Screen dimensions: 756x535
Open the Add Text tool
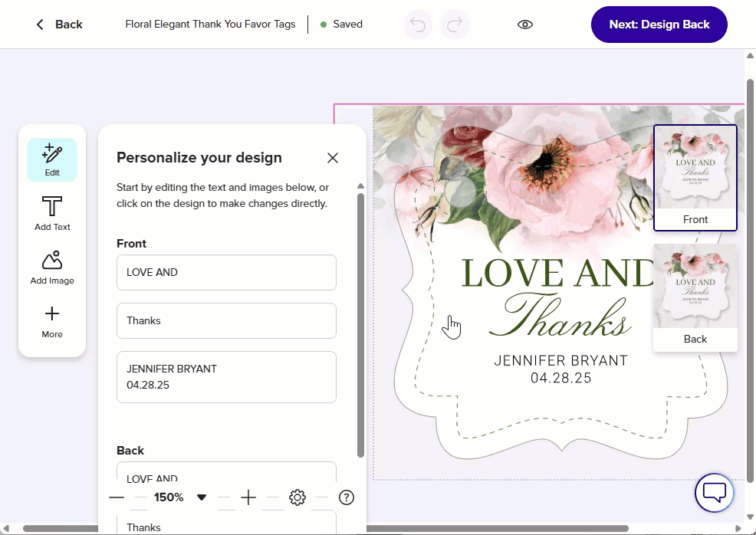52,213
